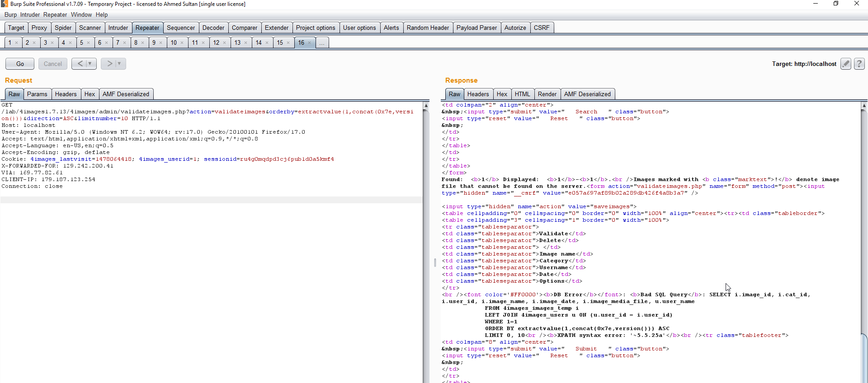Open the Window menu
Viewport: 868px width, 383px height.
pyautogui.click(x=81, y=14)
